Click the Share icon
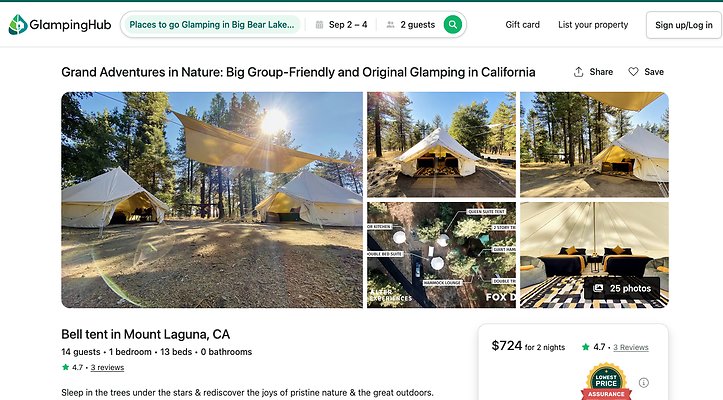Screen dimensions: 723x400 click(x=579, y=72)
